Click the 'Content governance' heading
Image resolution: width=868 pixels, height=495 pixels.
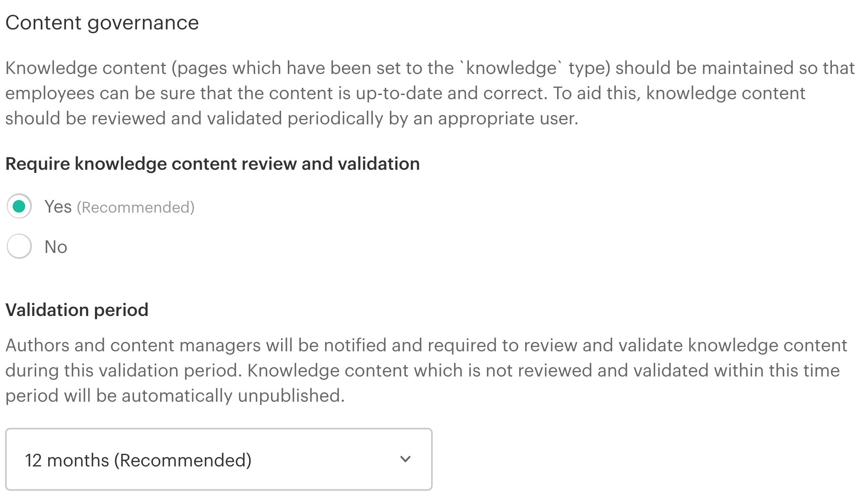point(102,23)
